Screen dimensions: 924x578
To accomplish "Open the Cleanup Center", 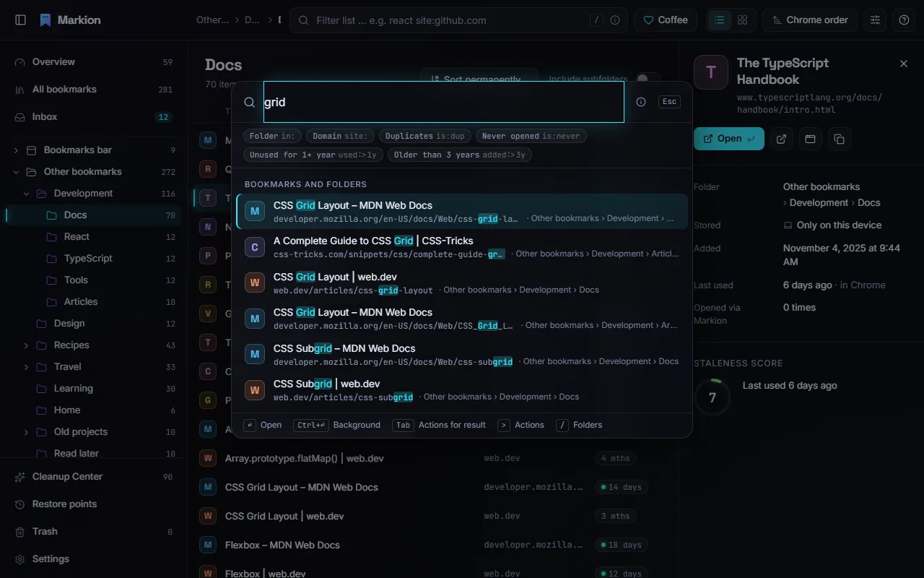I will click(94, 477).
